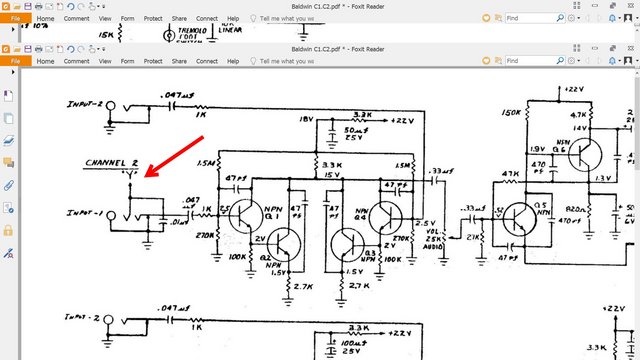Expand the navigation pane arrow in upper window
Screen dimensions: 640x360
click(13, 29)
